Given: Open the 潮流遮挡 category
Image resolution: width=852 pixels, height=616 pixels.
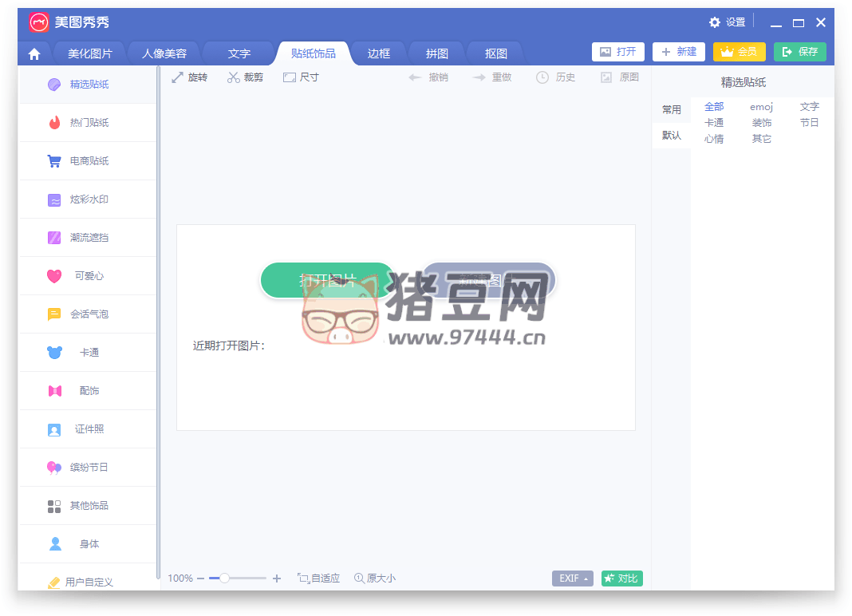Looking at the screenshot, I should [x=88, y=238].
